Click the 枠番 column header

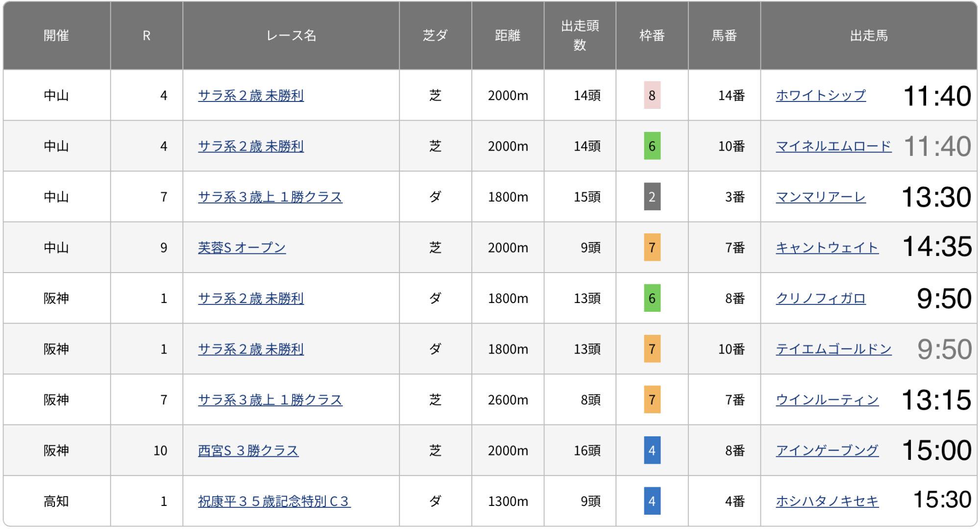pyautogui.click(x=652, y=36)
